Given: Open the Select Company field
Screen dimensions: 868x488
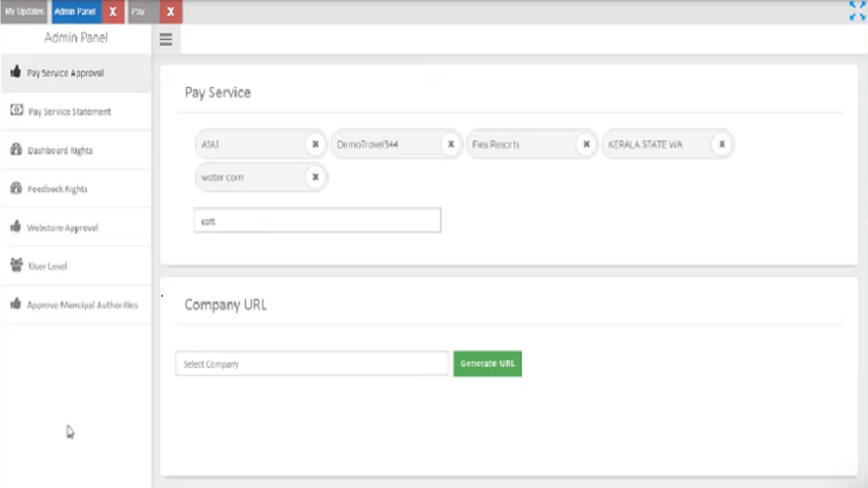Looking at the screenshot, I should 311,364.
